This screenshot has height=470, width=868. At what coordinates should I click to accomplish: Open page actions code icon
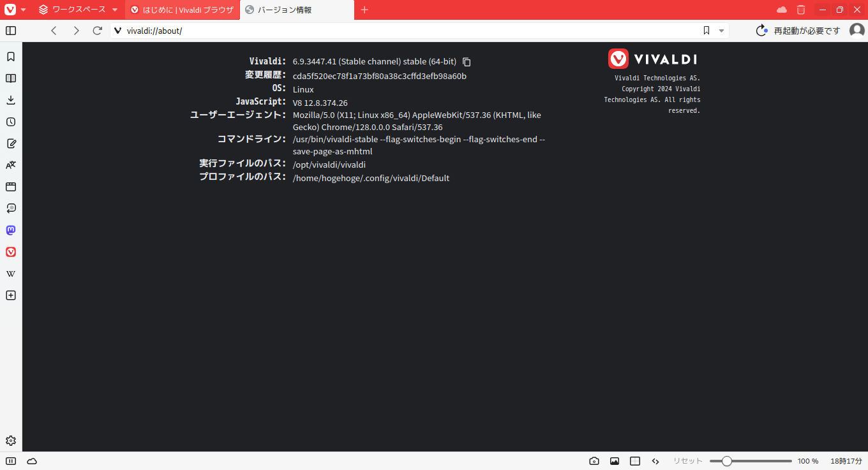(655, 461)
